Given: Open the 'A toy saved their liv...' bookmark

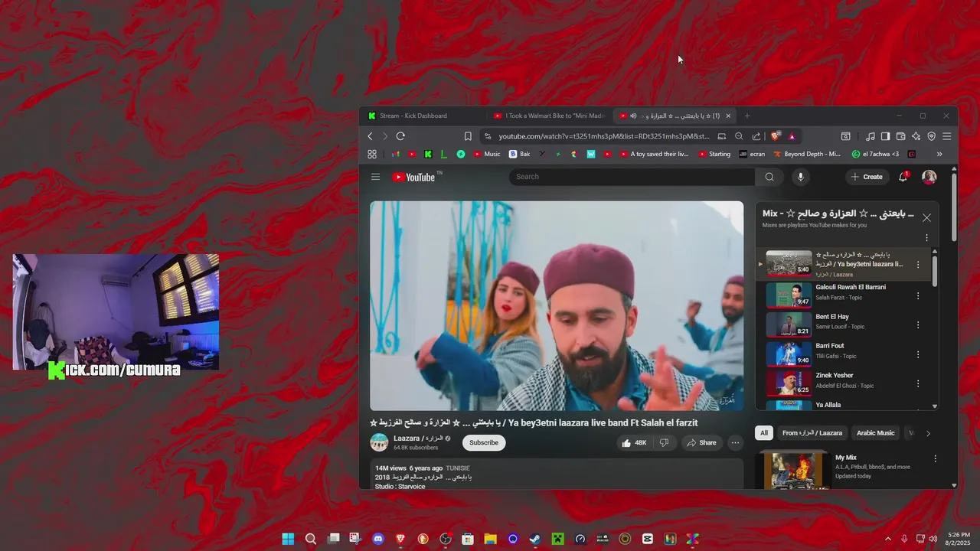Looking at the screenshot, I should (x=654, y=154).
